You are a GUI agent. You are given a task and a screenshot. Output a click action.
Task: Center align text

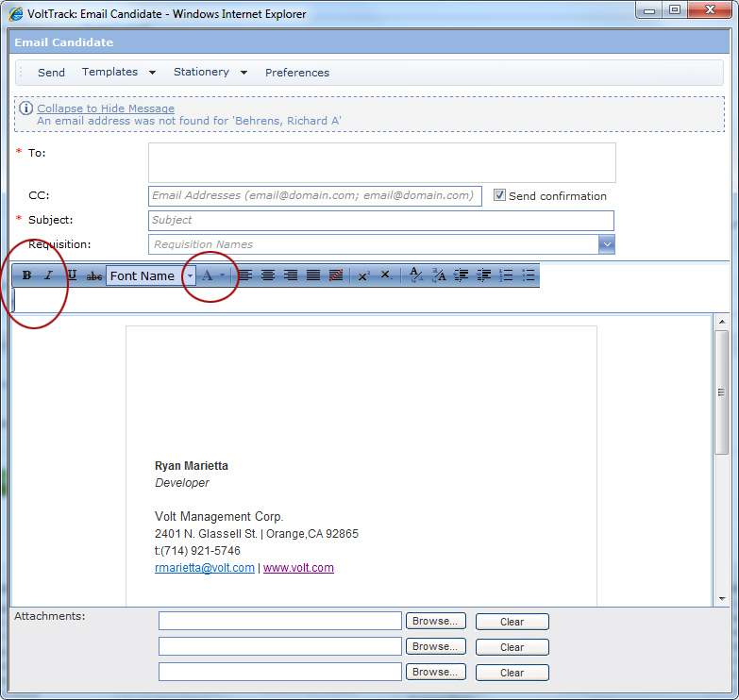[268, 275]
